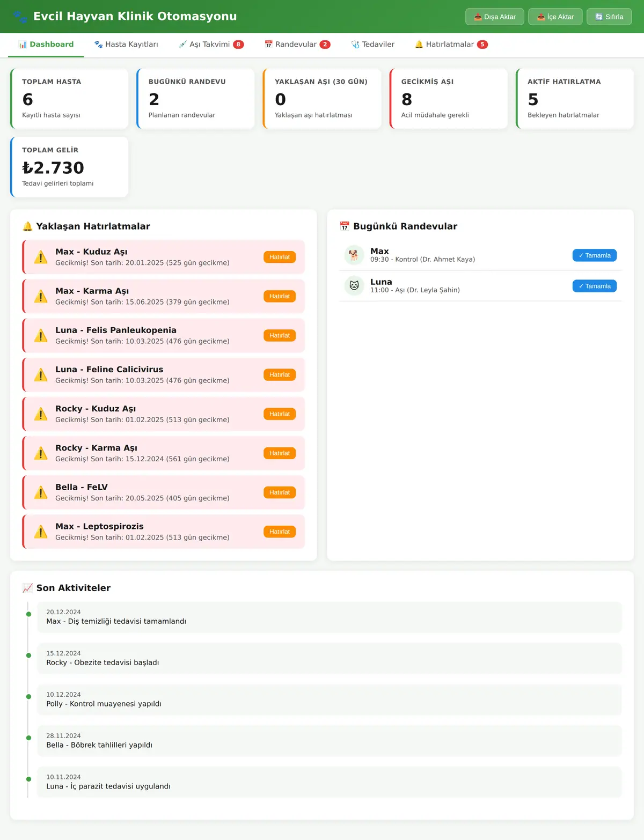The height and width of the screenshot is (840, 644).
Task: Click the Dışa Aktar export button
Action: tap(494, 17)
